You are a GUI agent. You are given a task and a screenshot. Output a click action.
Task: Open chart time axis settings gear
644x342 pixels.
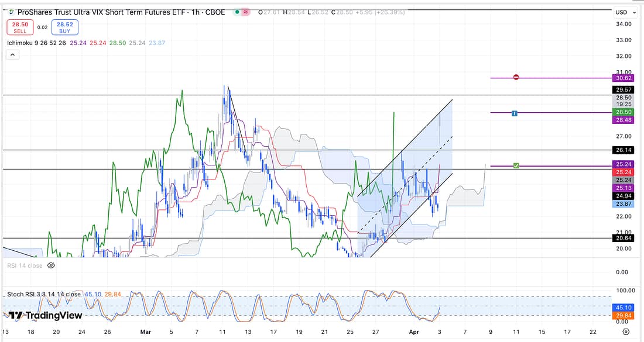pos(626,331)
